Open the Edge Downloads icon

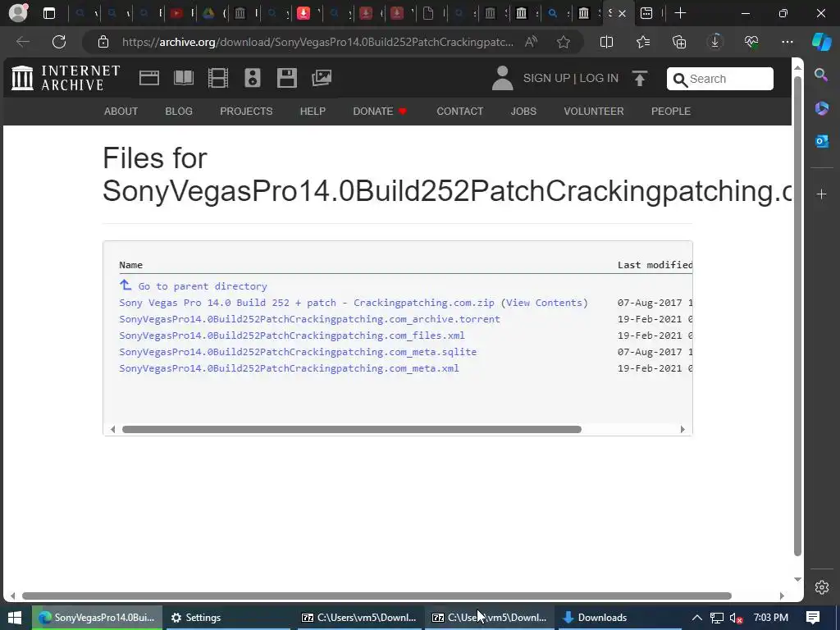(x=715, y=42)
